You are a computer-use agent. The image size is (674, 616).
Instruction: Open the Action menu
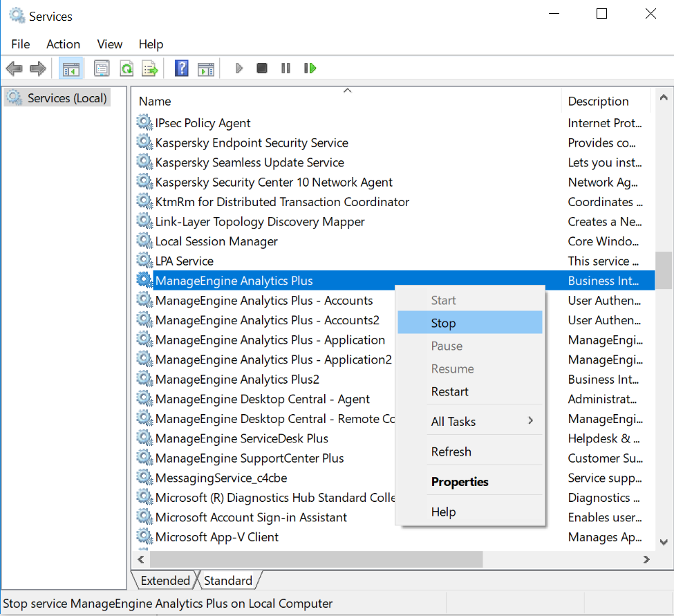63,44
